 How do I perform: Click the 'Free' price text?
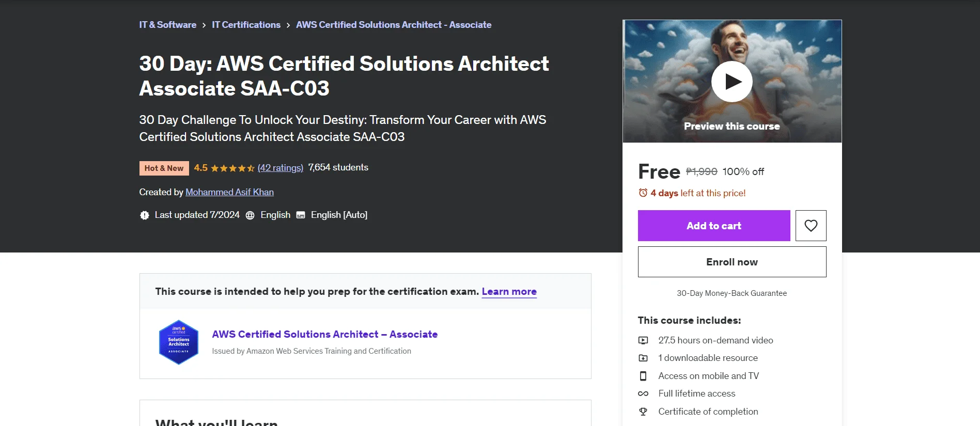click(659, 171)
